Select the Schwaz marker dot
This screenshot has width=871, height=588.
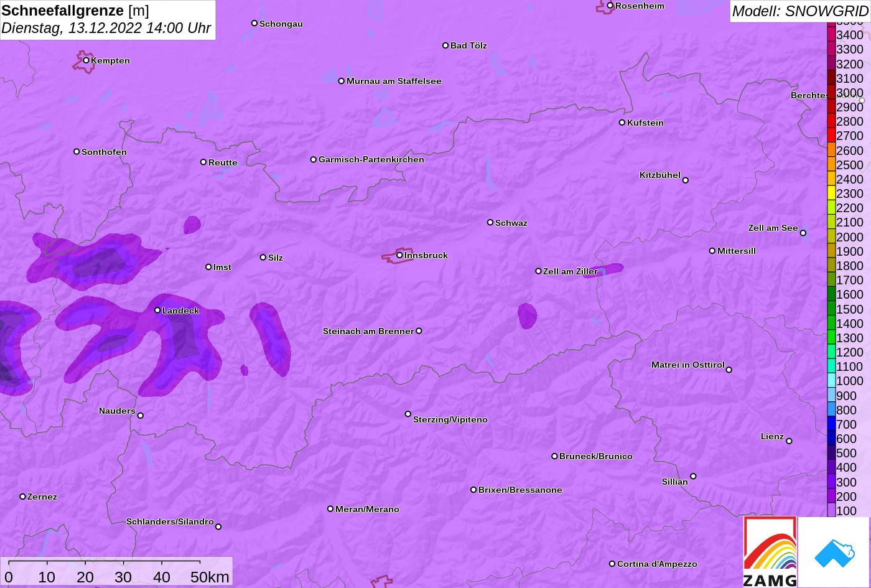pyautogui.click(x=490, y=222)
